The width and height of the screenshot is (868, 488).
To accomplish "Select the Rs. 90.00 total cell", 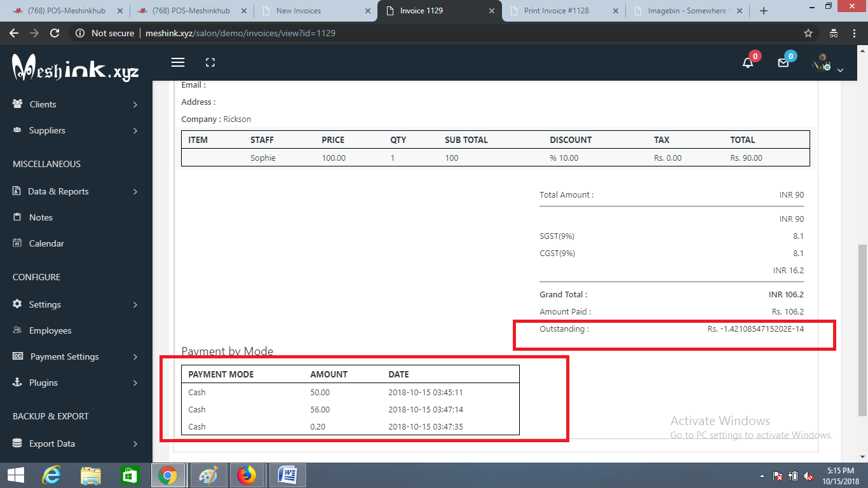I will click(x=746, y=158).
